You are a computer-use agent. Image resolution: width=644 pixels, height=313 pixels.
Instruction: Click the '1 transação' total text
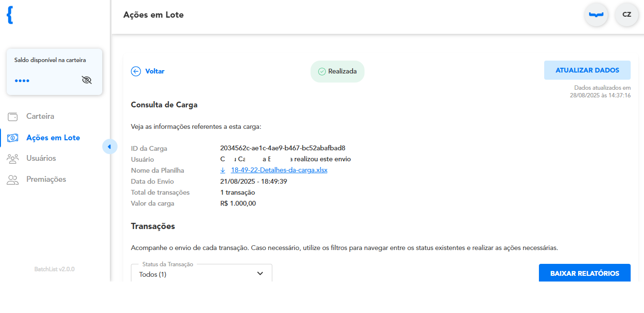click(x=237, y=192)
